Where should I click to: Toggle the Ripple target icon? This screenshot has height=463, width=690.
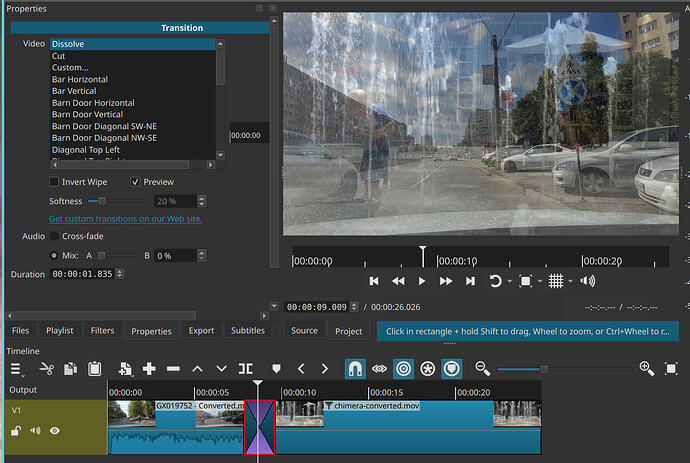(x=404, y=369)
